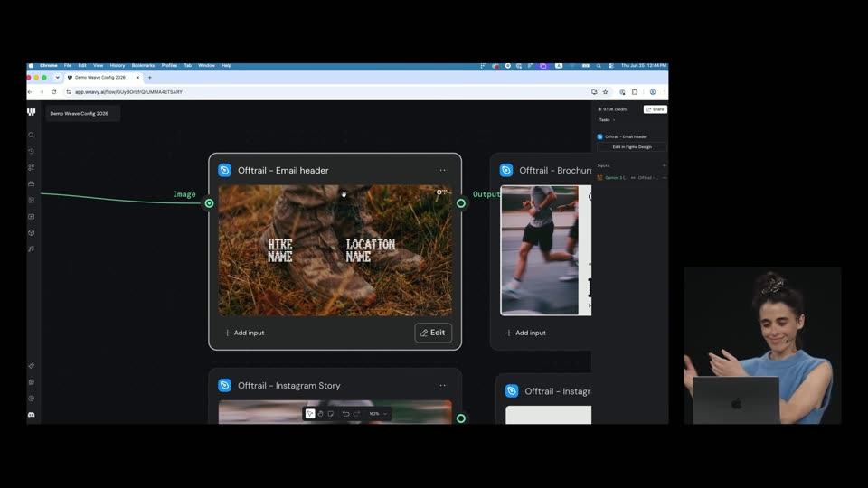Image resolution: width=868 pixels, height=488 pixels.
Task: Open the Weavy logo home menu
Action: point(32,112)
